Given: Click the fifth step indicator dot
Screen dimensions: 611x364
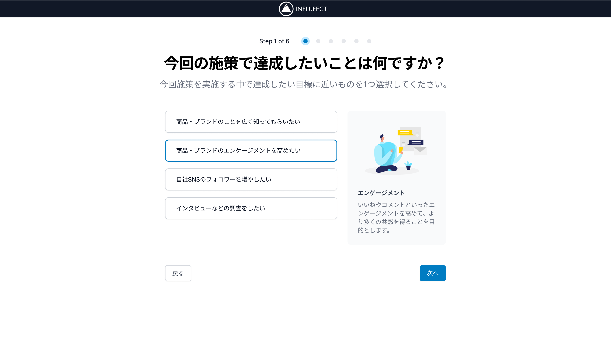Looking at the screenshot, I should pos(356,41).
